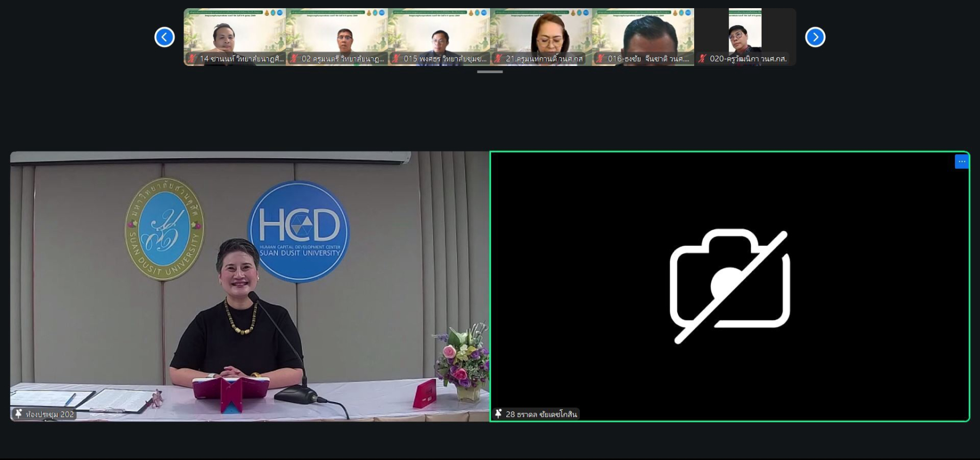The height and width of the screenshot is (460, 980).
Task: Click the muted mic icon on participant 21.ครูมนทกานติ์
Action: pos(498,58)
